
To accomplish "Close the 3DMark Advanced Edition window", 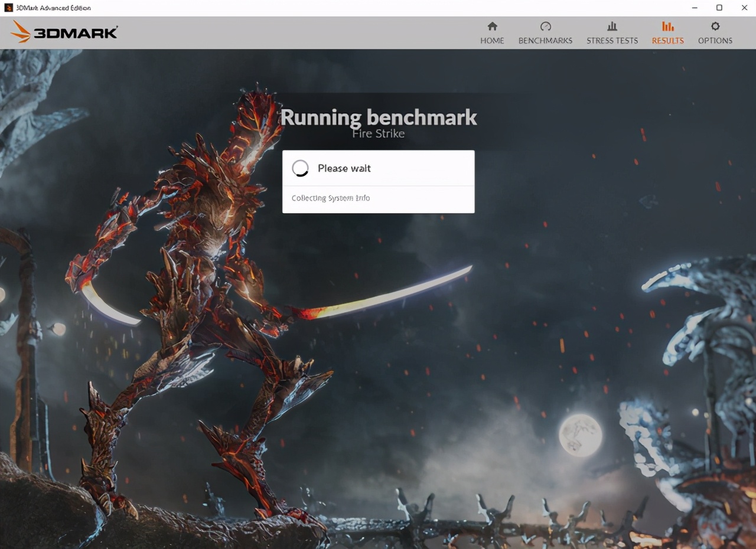I will (744, 8).
